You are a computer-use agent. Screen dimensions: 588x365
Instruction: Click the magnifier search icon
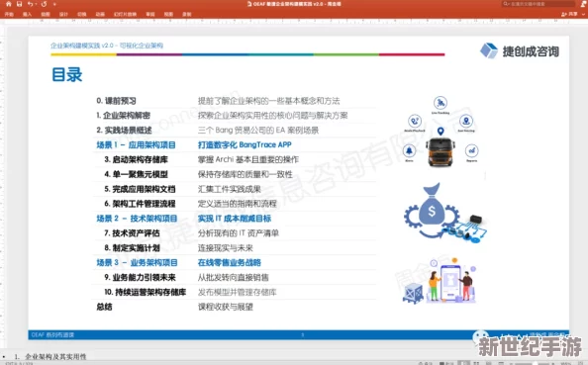[506, 4]
